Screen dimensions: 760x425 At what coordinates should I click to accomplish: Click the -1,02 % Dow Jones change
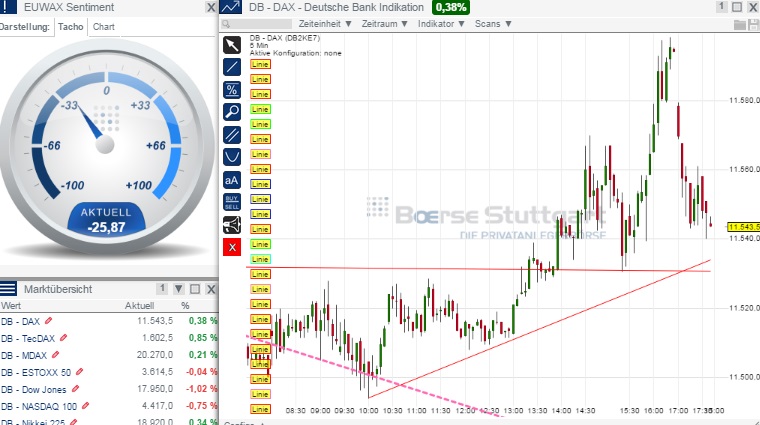pos(202,389)
